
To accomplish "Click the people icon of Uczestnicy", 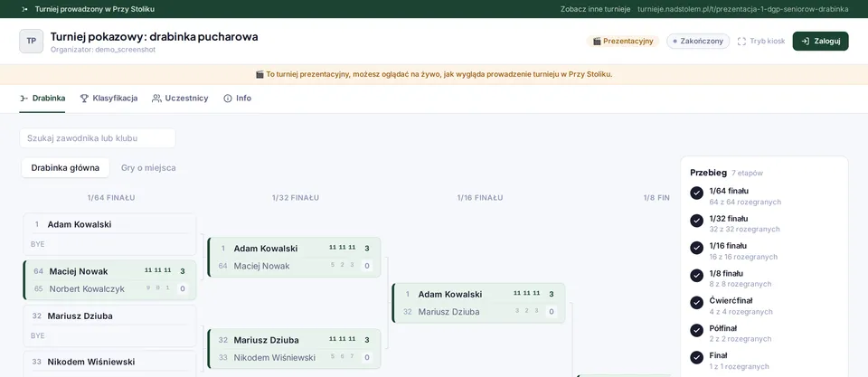I will point(156,98).
